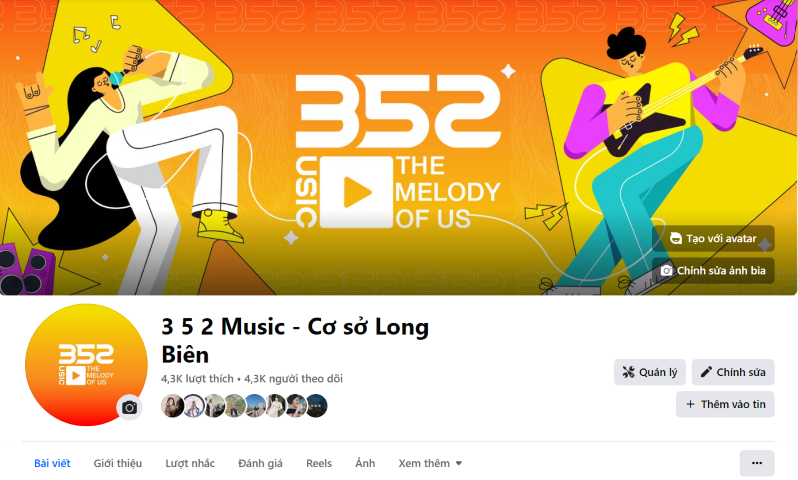Open the 352 Music cover photo
The image size is (798, 480).
click(x=398, y=148)
